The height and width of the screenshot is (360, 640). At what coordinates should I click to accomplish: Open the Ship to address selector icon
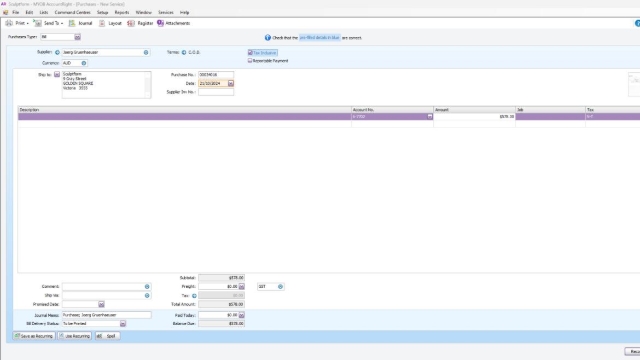pyautogui.click(x=57, y=74)
